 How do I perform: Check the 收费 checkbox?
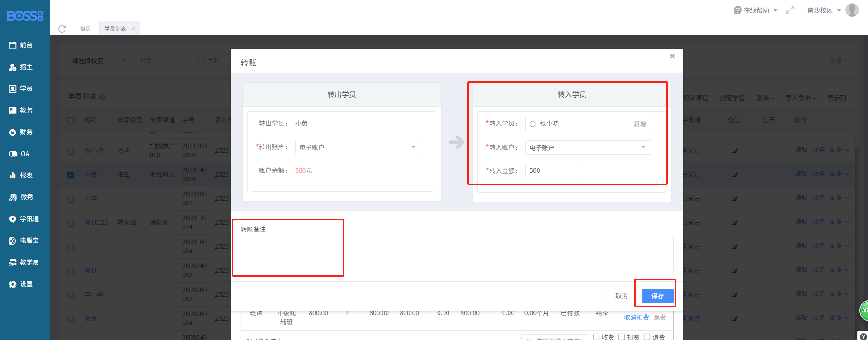596,337
